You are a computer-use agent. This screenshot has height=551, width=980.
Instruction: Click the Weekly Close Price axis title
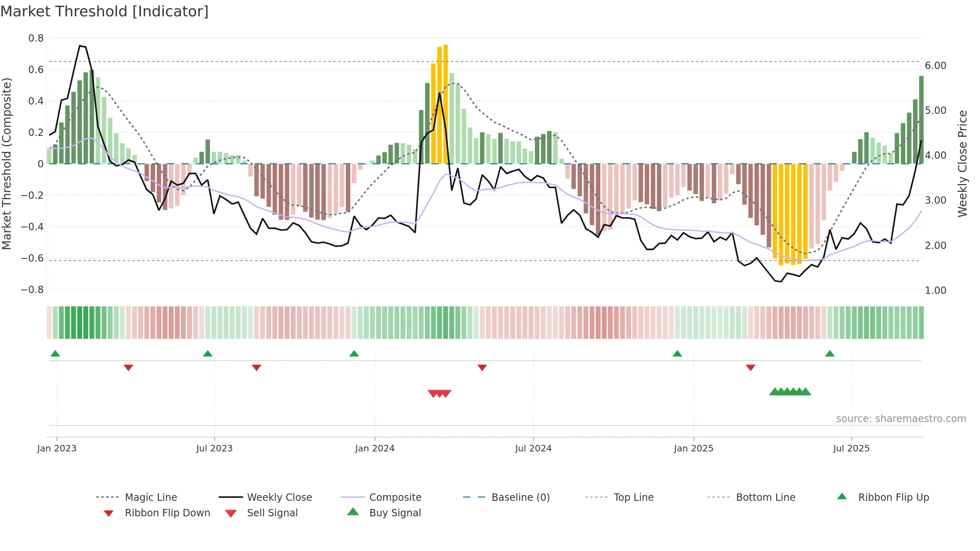coord(962,163)
